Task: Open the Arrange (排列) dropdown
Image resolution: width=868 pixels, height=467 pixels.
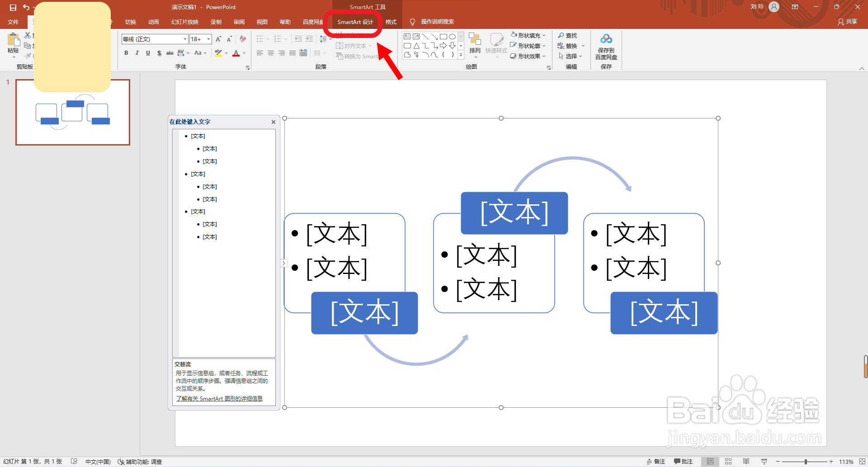Action: coord(475,45)
